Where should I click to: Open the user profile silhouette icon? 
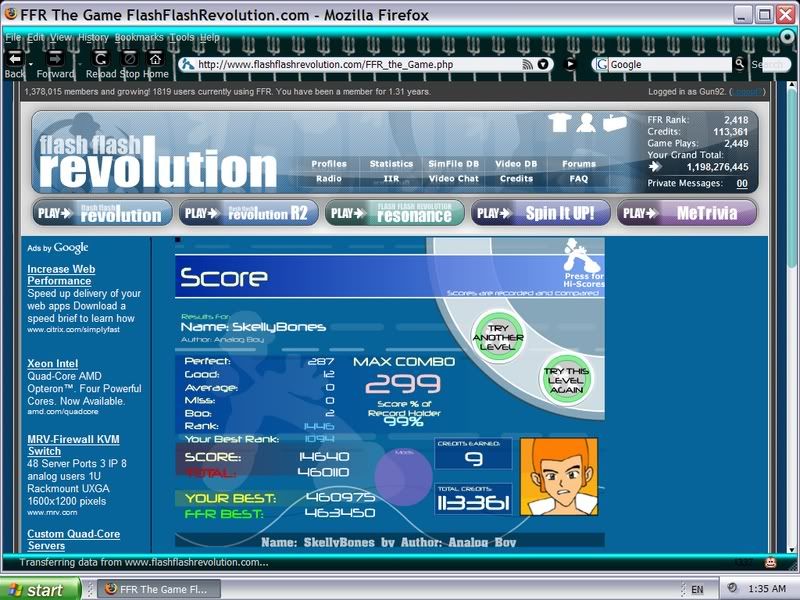point(586,123)
